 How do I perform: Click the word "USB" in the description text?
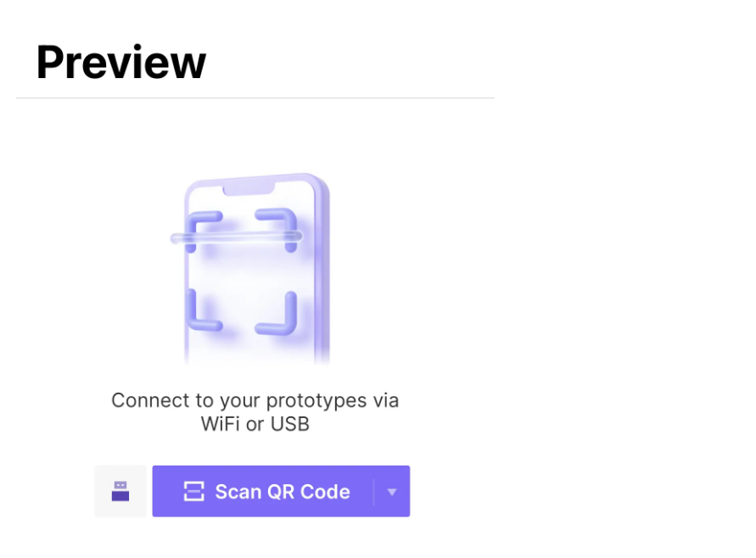click(x=289, y=424)
